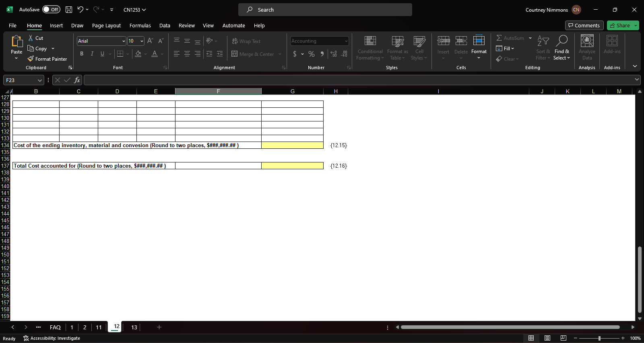The image size is (644, 343).
Task: Select yellow cell G134 for ending inventory
Action: click(x=292, y=145)
